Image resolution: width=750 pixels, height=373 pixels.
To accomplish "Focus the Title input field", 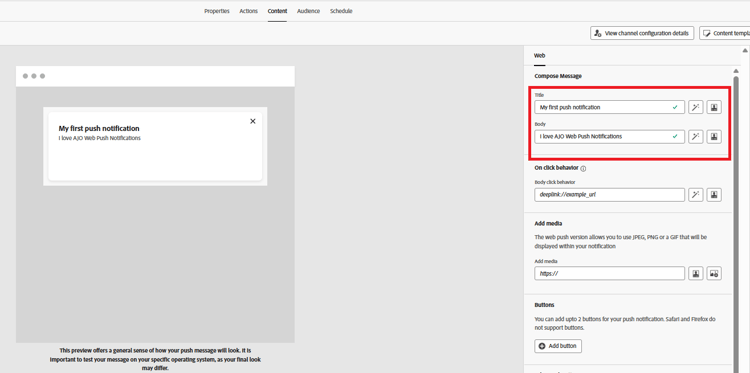I will pos(609,107).
